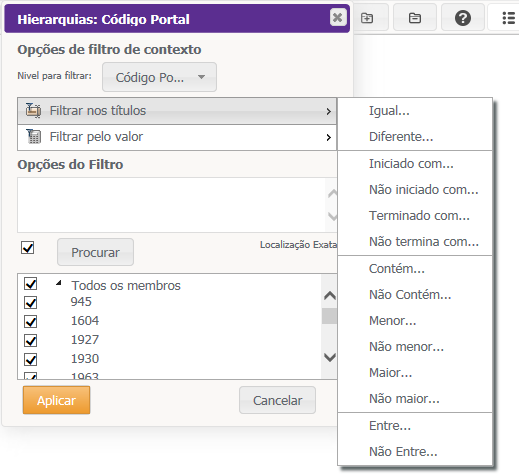The image size is (519, 475).
Task: Click the Aplicar button
Action: (x=56, y=400)
